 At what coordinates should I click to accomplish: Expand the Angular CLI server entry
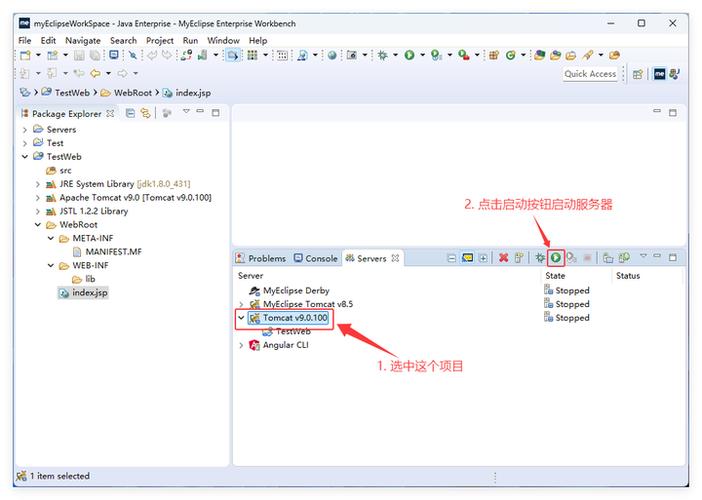(241, 345)
